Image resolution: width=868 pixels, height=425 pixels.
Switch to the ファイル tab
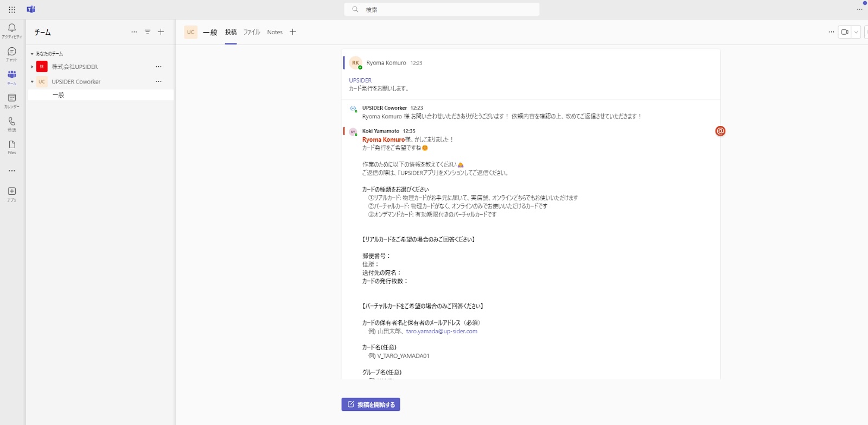(x=252, y=32)
